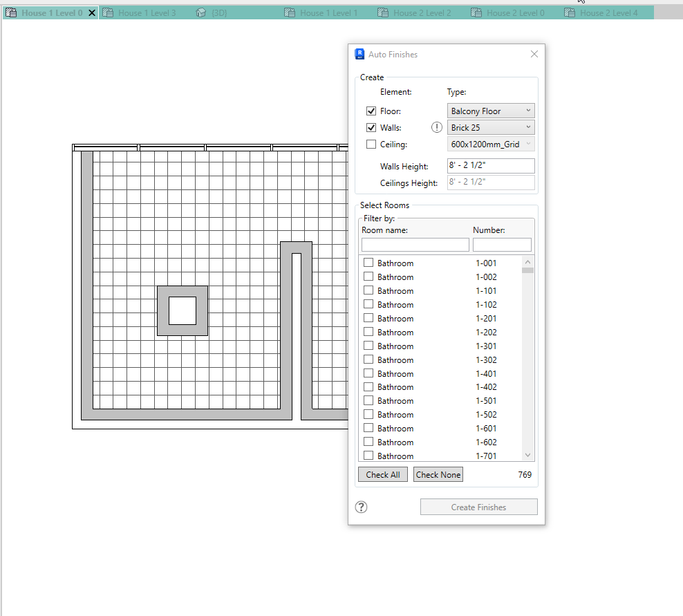The height and width of the screenshot is (616, 683).
Task: Check Bathroom room 1-201
Action: click(368, 318)
